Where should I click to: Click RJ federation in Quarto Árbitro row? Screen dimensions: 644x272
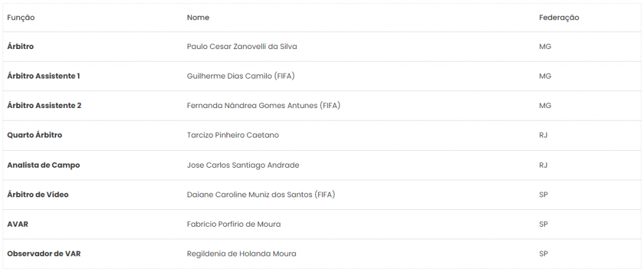coord(543,136)
